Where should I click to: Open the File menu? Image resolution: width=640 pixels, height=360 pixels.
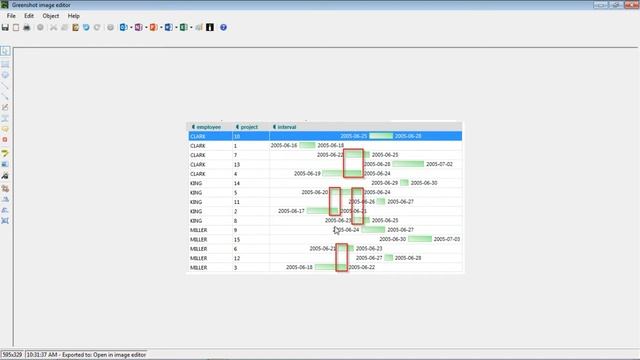point(11,16)
